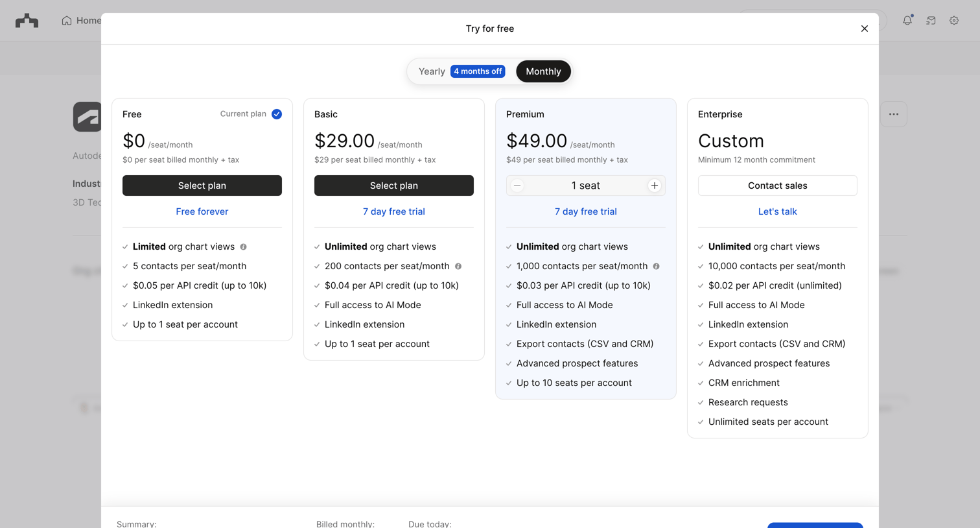
Task: Click the 1 seat value field
Action: click(586, 186)
